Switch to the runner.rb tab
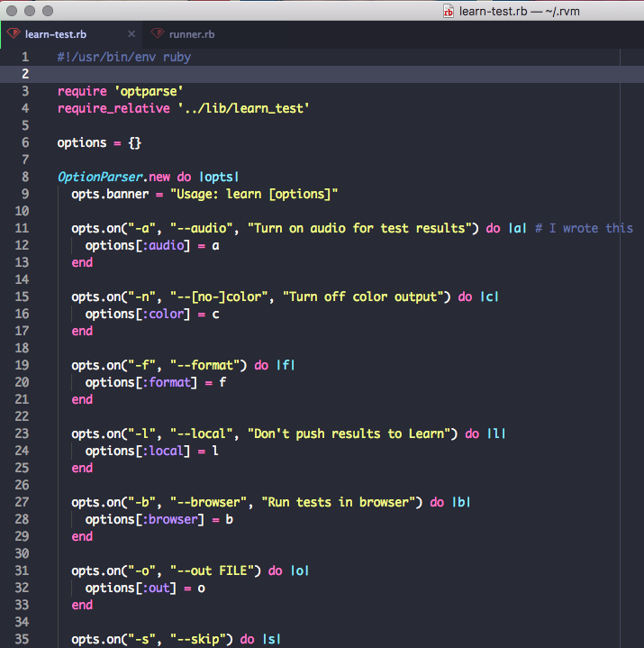The height and width of the screenshot is (648, 644). [x=192, y=34]
